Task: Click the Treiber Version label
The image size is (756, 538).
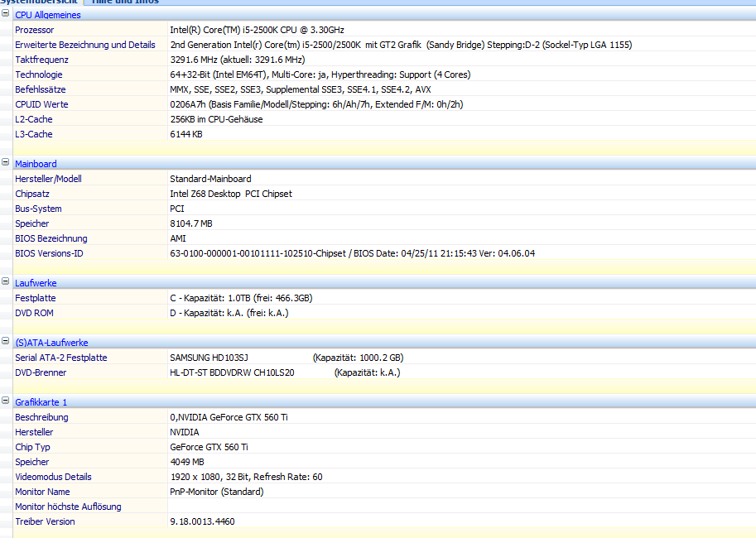Action: click(45, 522)
